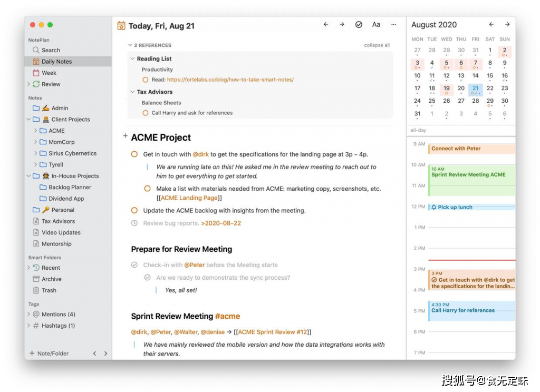Click the Hashtags hash icon
This screenshot has width=540, height=392.
click(x=36, y=326)
